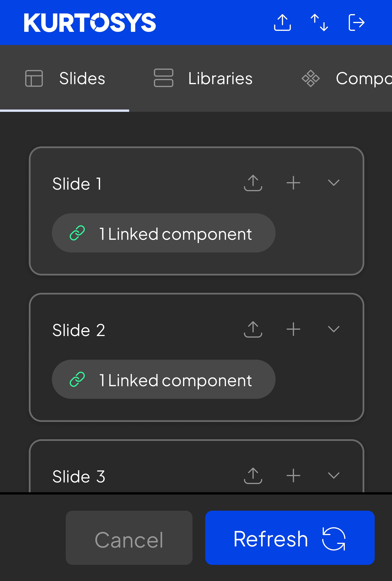Expand the Slide 2 card chevron
The height and width of the screenshot is (581, 392).
click(334, 329)
